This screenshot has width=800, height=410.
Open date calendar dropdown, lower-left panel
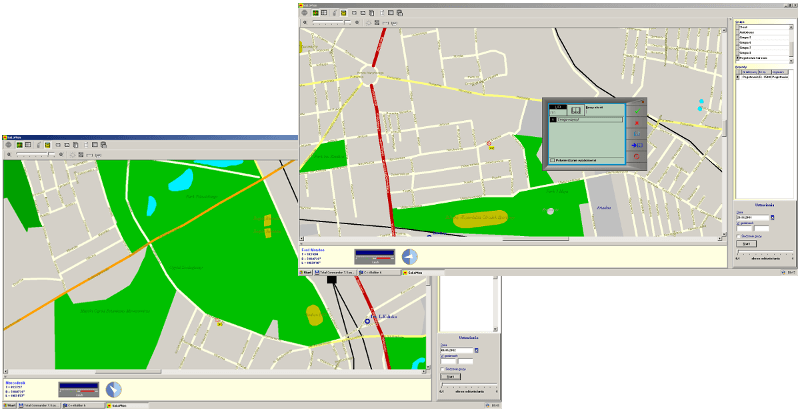(x=477, y=350)
